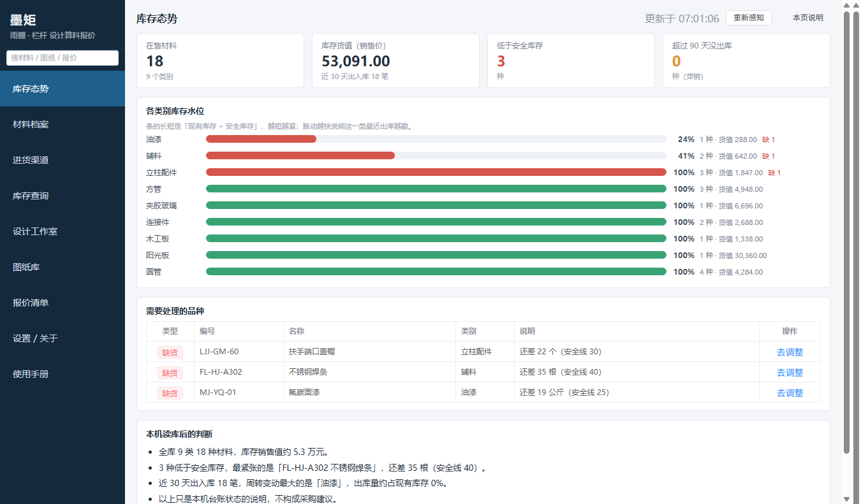Viewport: 861px width, 504px height.
Task: Click 夹胶玻璃 category label
Action: click(161, 206)
